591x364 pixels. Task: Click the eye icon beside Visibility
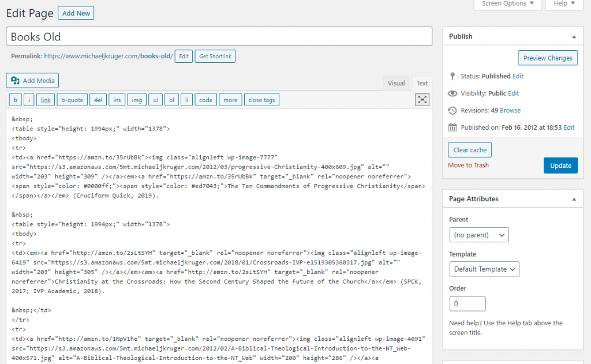tap(452, 93)
